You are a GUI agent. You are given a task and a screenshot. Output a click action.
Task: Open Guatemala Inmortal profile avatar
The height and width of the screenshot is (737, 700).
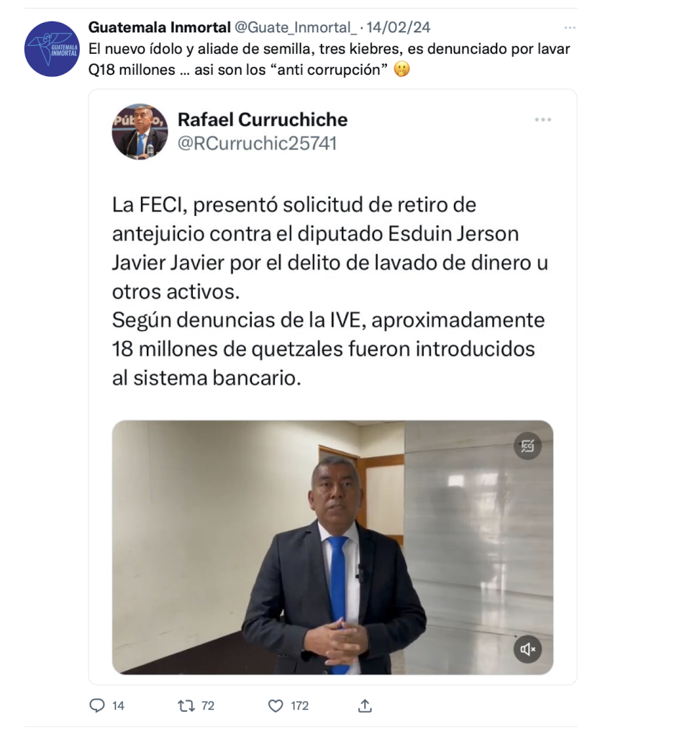point(52,49)
